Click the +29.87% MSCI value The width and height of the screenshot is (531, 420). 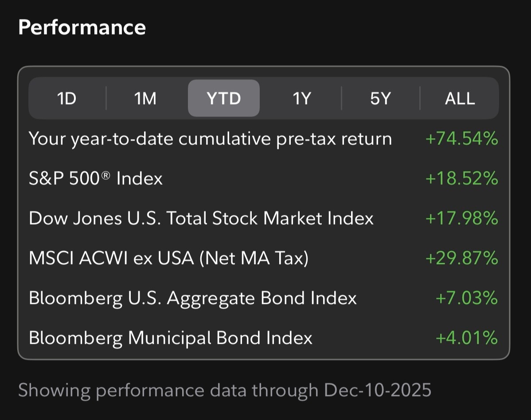(x=461, y=258)
